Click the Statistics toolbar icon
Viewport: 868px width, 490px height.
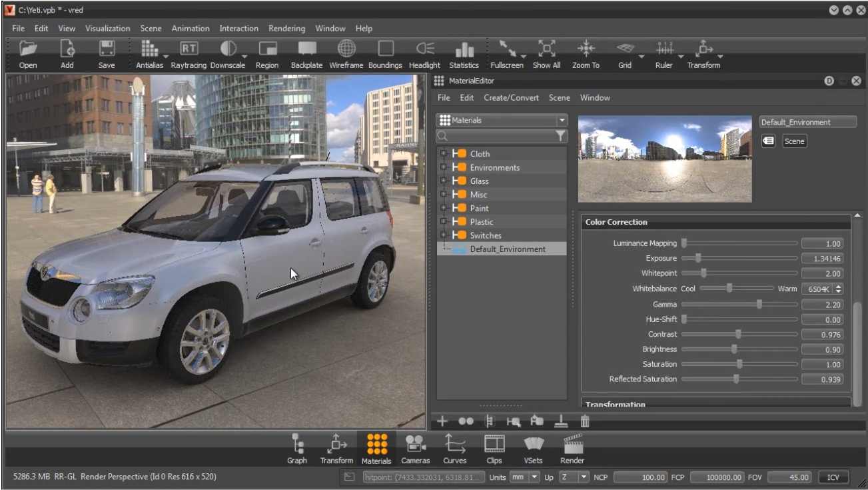point(464,49)
